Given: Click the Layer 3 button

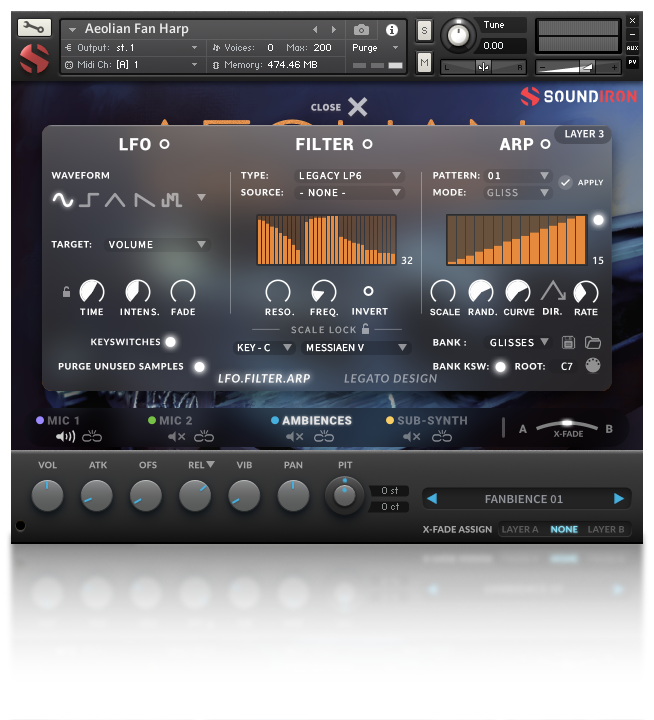Looking at the screenshot, I should (585, 134).
